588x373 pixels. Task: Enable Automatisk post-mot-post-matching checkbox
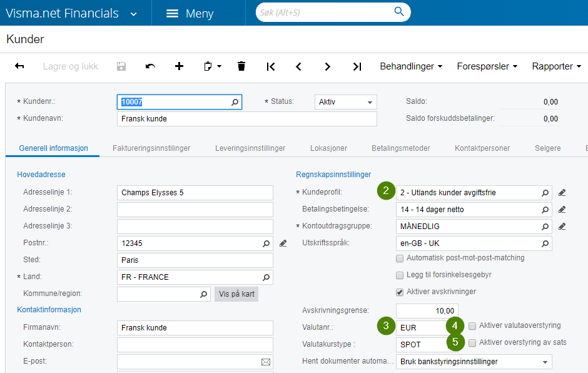coord(400,258)
